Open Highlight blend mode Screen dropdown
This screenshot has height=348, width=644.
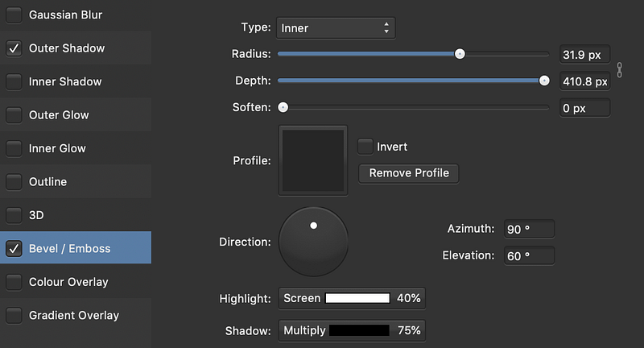[302, 298]
